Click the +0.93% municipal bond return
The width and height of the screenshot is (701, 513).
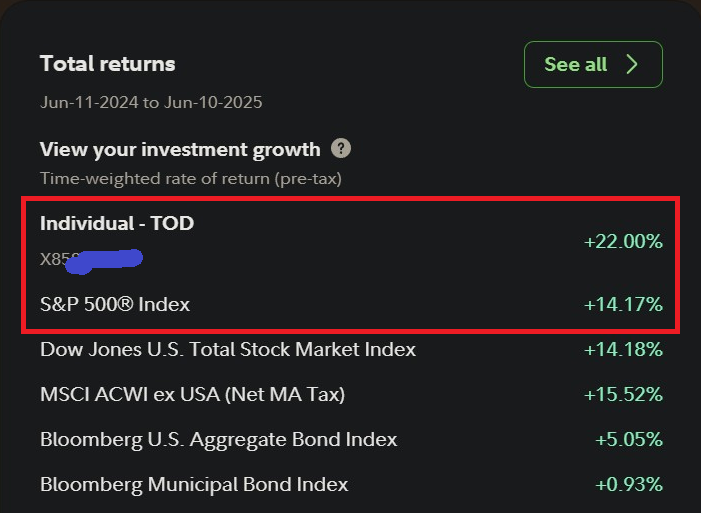(628, 484)
